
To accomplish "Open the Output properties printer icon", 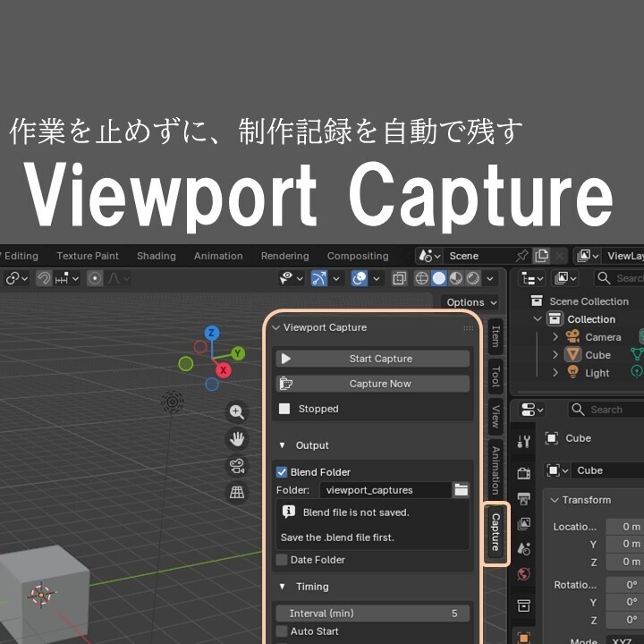I will click(523, 498).
